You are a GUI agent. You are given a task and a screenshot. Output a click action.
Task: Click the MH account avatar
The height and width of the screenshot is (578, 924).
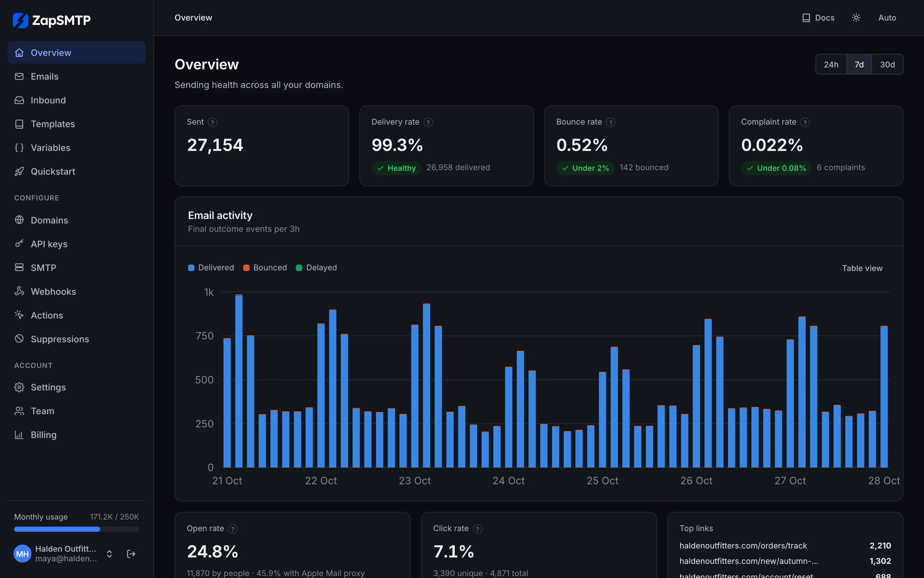pyautogui.click(x=22, y=554)
